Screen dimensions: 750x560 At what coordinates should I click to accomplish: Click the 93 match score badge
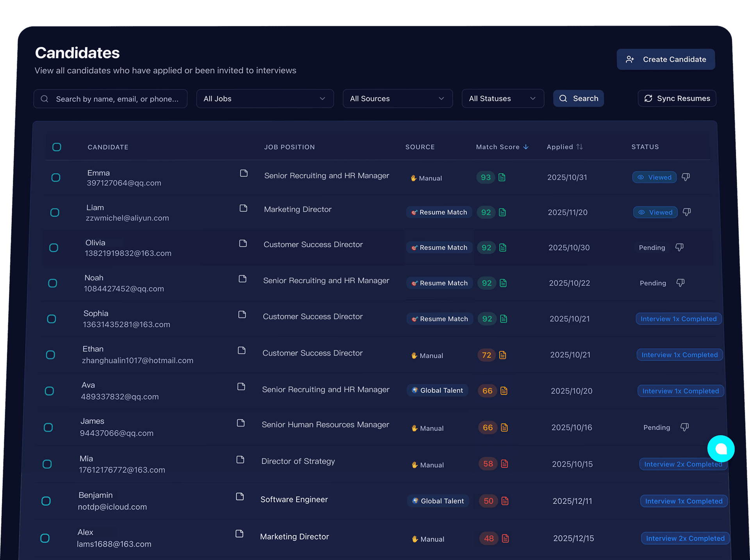(x=486, y=177)
